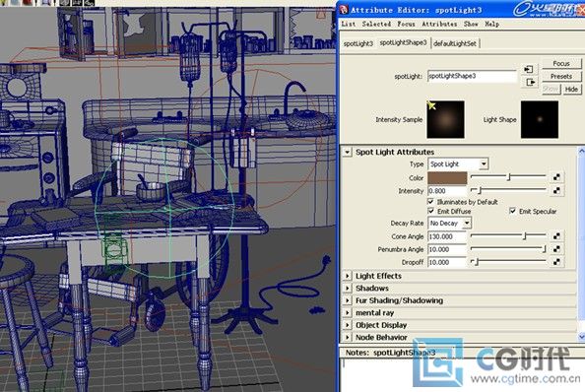The height and width of the screenshot is (392, 585).
Task: Click the map icon at Penumbra Angle row
Action: point(556,249)
